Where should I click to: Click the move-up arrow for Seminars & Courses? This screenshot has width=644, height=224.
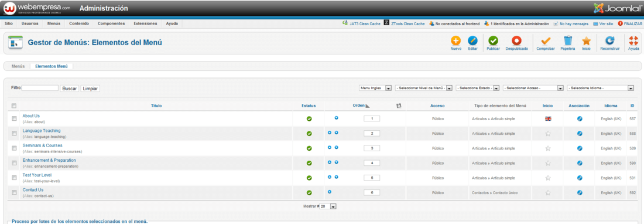point(330,147)
